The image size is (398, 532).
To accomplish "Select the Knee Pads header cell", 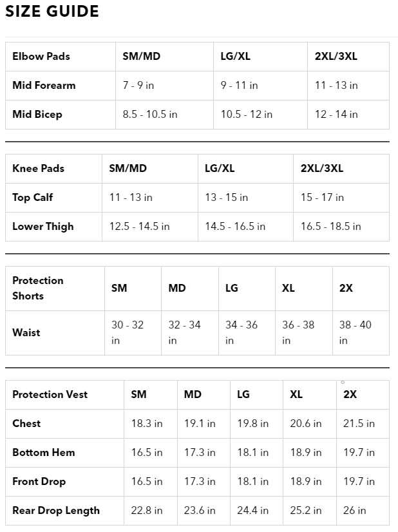I will [x=53, y=169].
